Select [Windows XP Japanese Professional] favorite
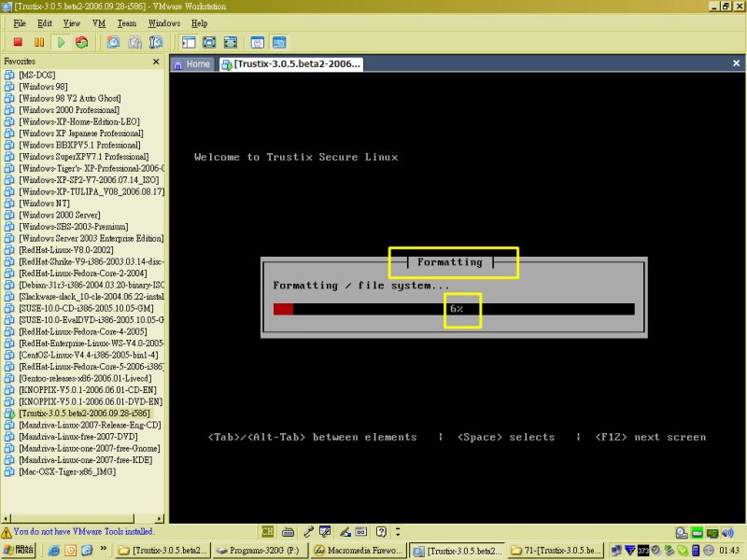Viewport: 747px width, 560px height. pyautogui.click(x=81, y=133)
